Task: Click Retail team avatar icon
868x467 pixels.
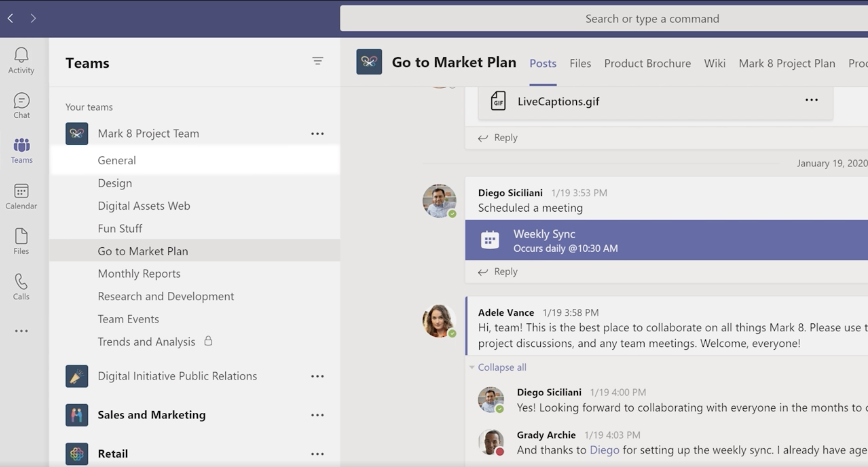Action: (x=77, y=454)
